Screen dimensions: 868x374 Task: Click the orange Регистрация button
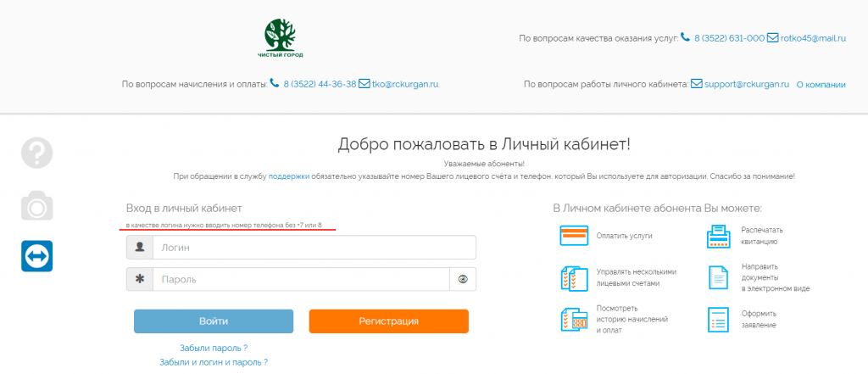388,321
